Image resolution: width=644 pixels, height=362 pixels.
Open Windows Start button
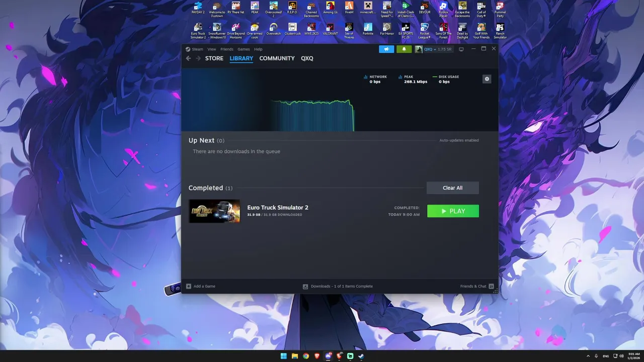pos(284,356)
